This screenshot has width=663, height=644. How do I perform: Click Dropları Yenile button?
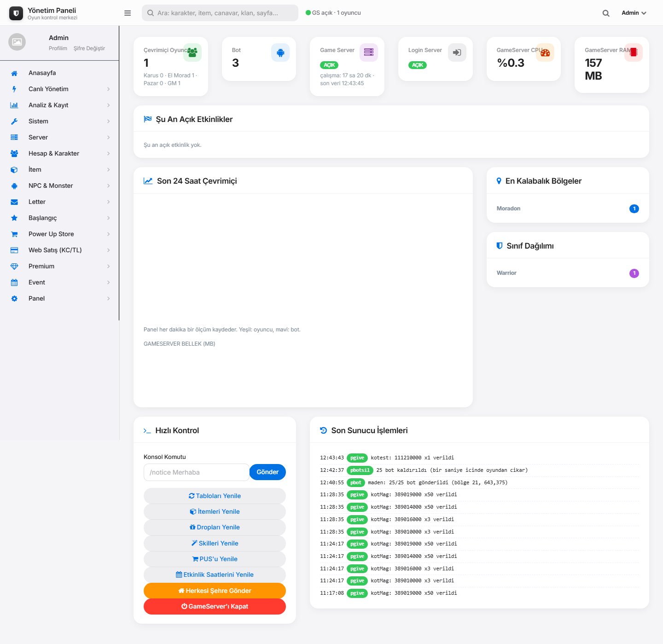pos(215,527)
